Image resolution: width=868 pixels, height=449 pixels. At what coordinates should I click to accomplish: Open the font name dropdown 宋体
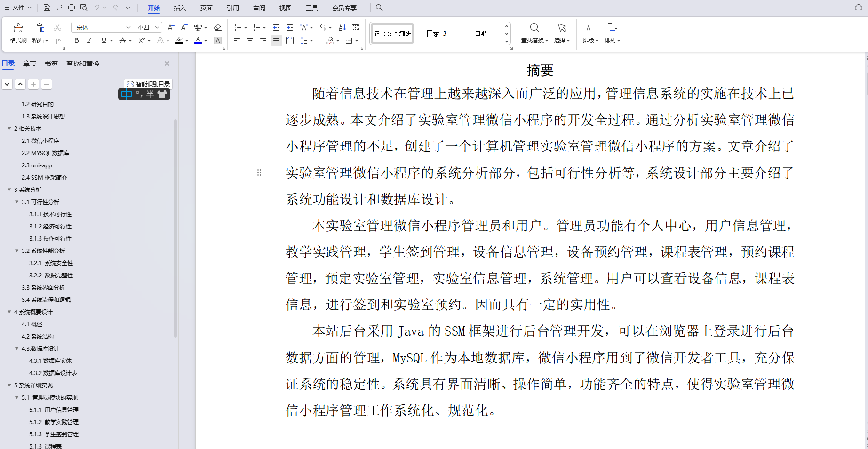point(128,27)
